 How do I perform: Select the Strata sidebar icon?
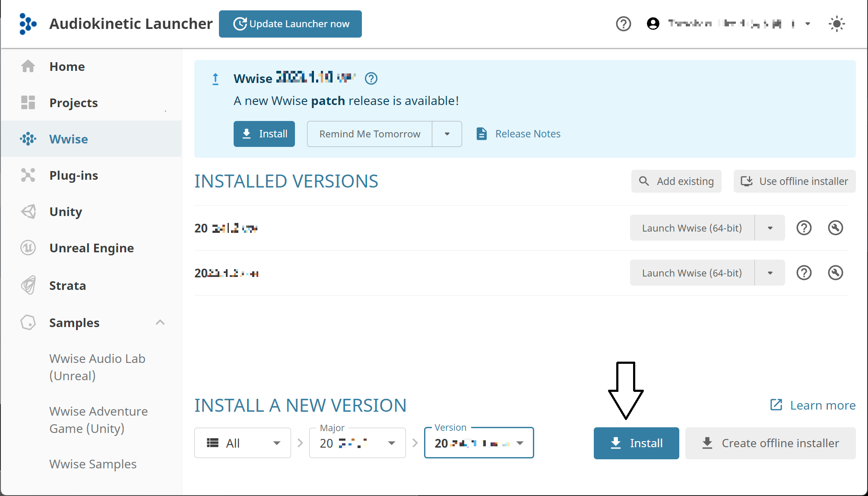coord(28,285)
